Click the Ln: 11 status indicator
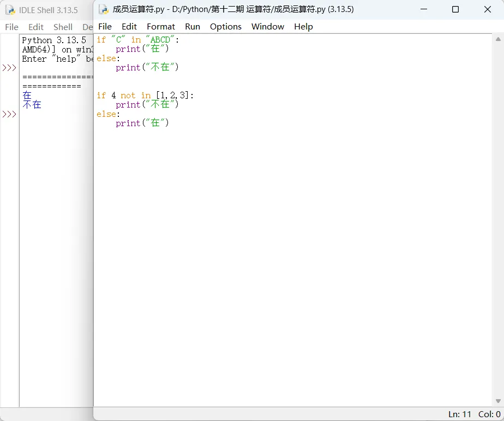 pyautogui.click(x=460, y=414)
